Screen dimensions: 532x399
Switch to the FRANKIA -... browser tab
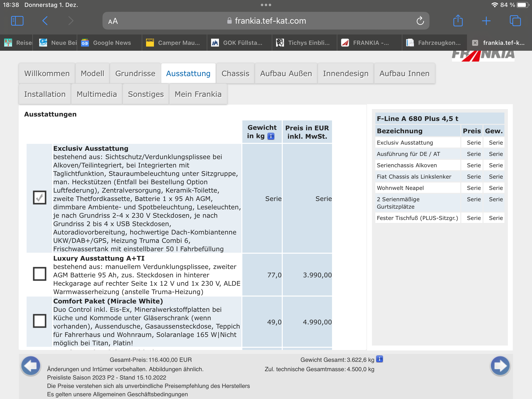click(369, 43)
